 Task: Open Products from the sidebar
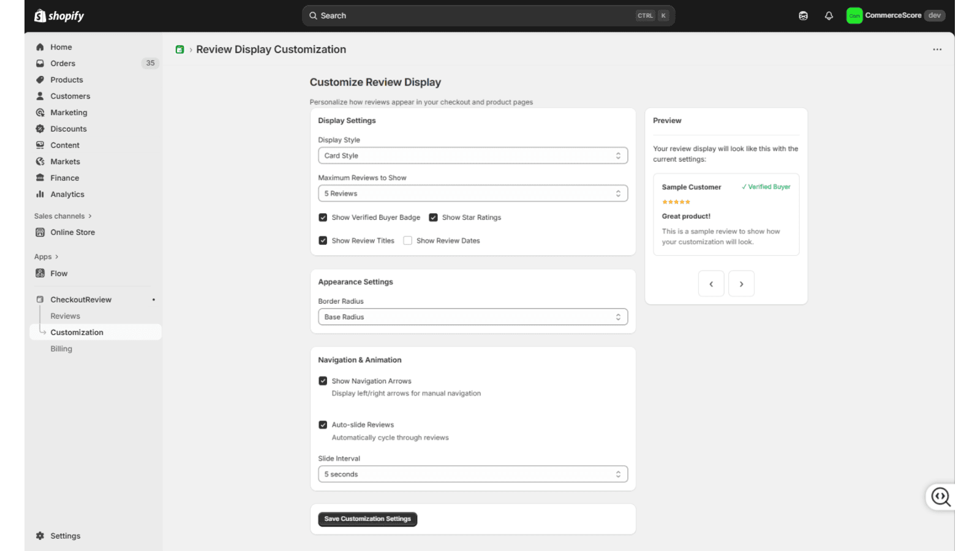tap(66, 80)
